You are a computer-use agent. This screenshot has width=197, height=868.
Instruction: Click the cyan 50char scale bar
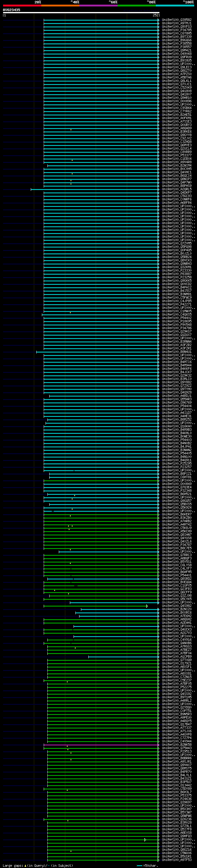pyautogui.click(x=140, y=866)
